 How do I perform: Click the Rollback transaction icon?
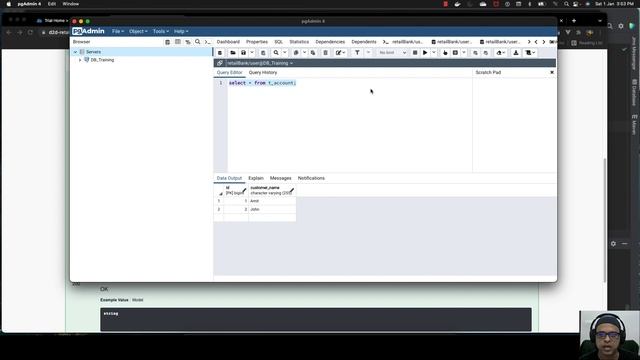click(486, 53)
